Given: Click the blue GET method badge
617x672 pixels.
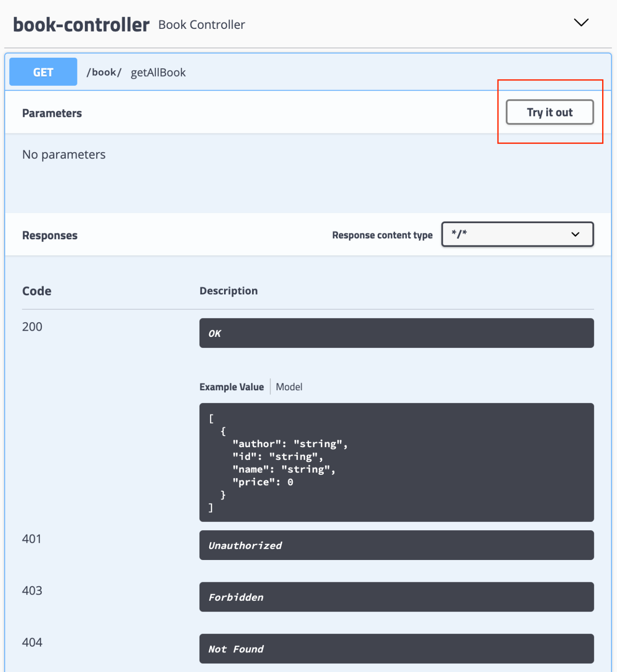Looking at the screenshot, I should 42,71.
